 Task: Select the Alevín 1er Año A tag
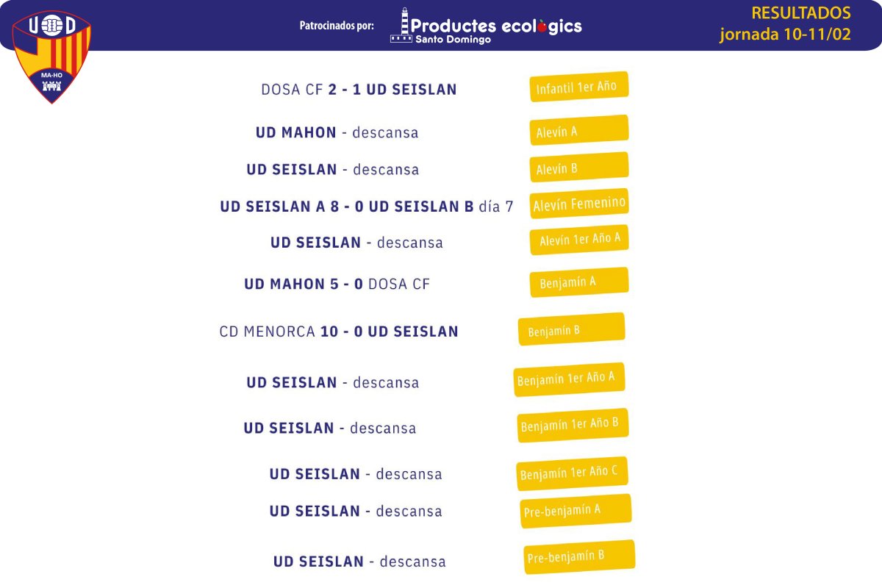point(579,240)
